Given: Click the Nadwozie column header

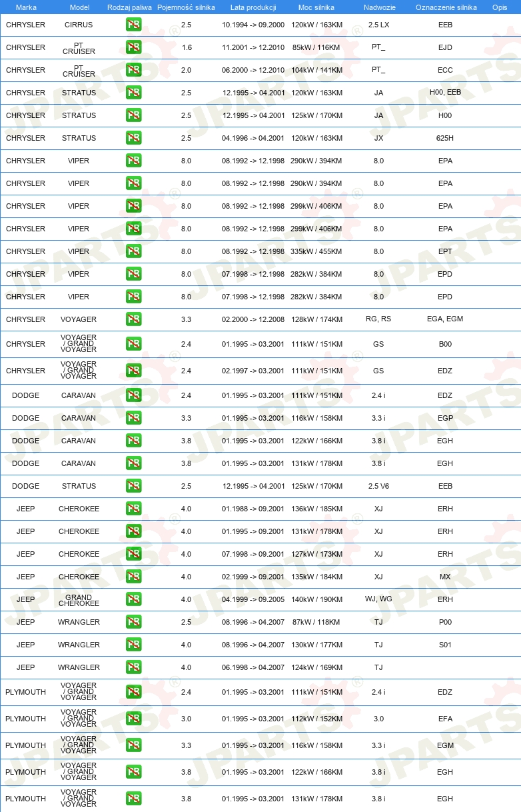Looking at the screenshot, I should click(378, 7).
